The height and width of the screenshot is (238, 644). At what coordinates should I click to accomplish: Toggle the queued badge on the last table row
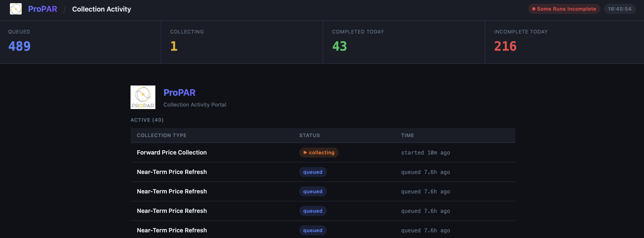tap(313, 230)
